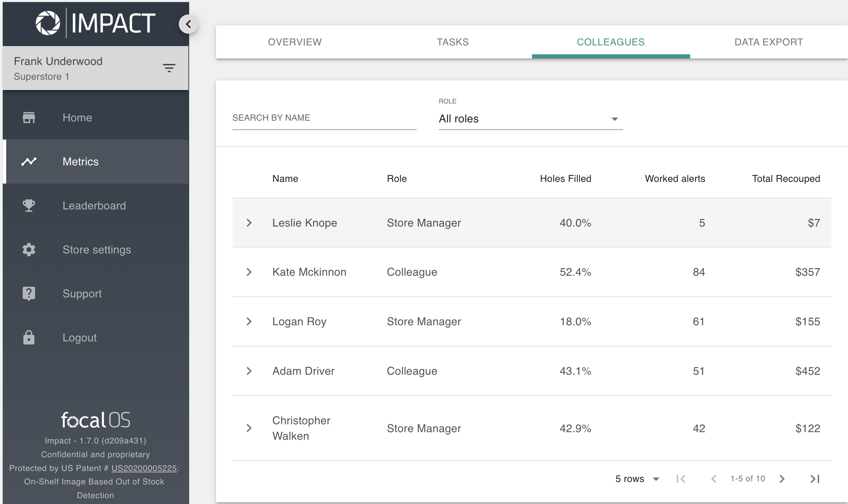Collapse the sidebar using the chevron button

[x=188, y=24]
